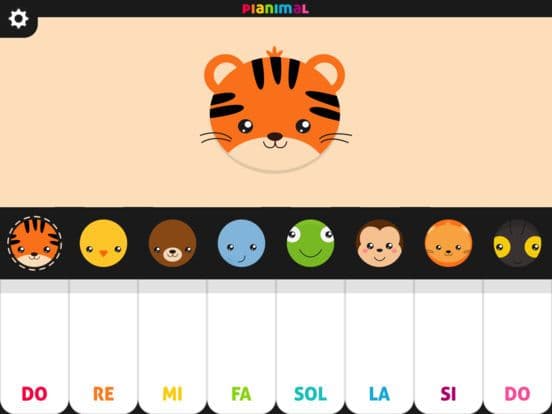Pick the green frog animal icon

click(x=310, y=243)
